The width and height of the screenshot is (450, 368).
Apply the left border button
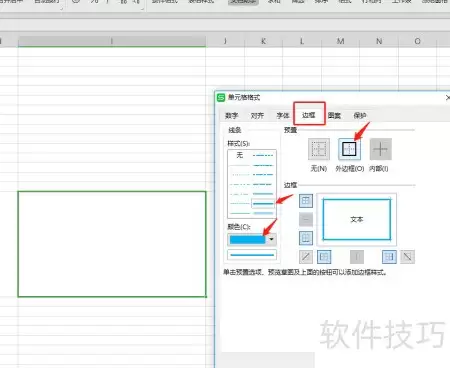coord(324,257)
